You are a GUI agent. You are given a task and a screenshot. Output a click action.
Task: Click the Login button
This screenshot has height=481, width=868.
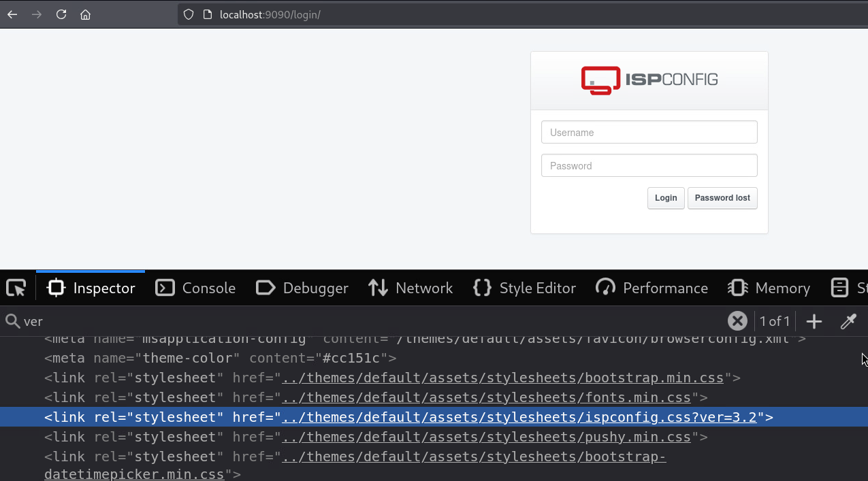pos(666,198)
